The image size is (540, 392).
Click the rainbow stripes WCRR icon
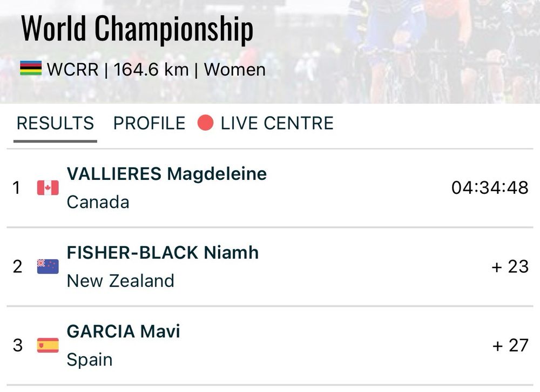point(31,68)
